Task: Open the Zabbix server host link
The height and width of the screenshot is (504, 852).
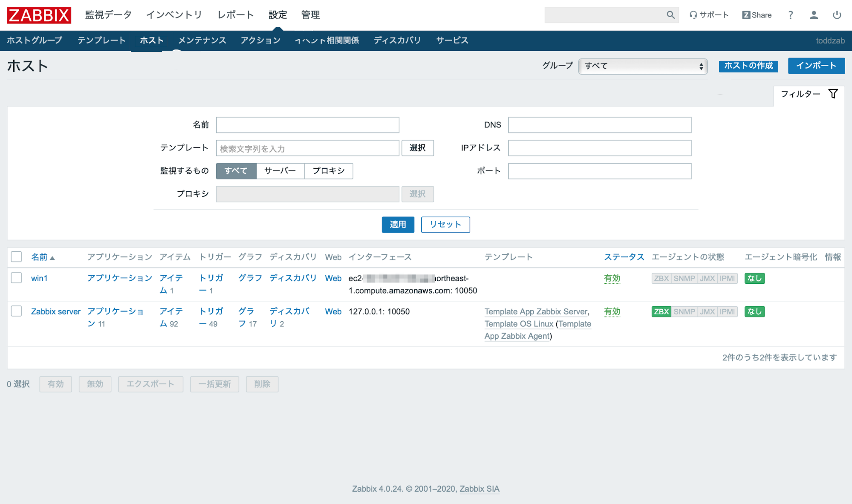Action: point(56,311)
